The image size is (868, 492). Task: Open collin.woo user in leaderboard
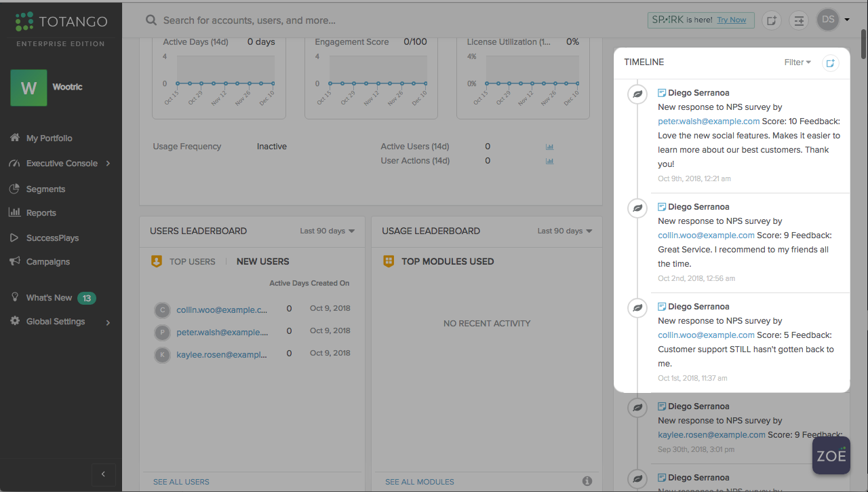[x=222, y=309]
